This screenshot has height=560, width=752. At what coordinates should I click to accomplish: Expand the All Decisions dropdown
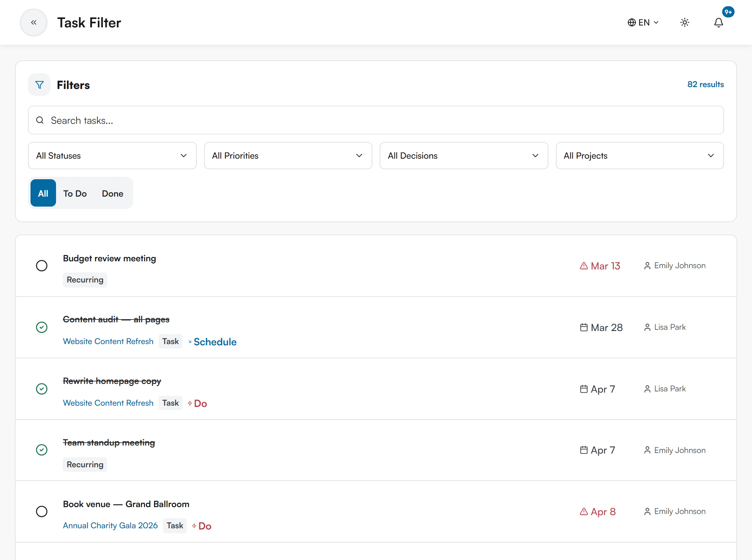[x=464, y=156]
